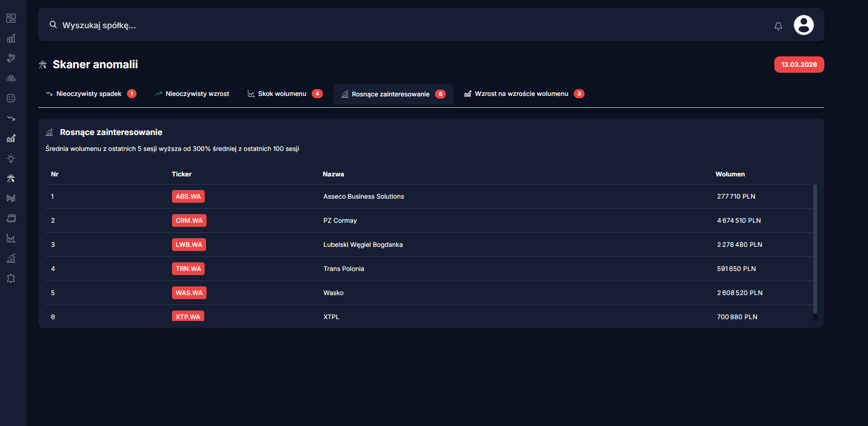
Task: Click the downward trend arrow sidebar icon
Action: pos(11,118)
